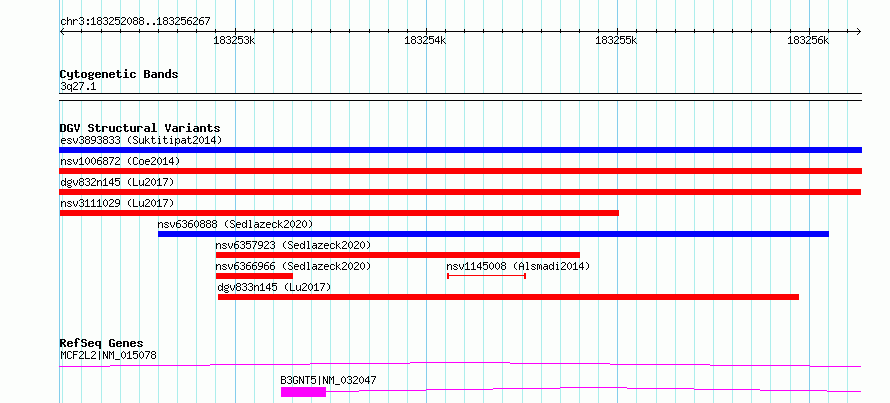Click the dgv832n145 (Lu2017) label
Viewport: 890px width, 403px height.
coord(117,182)
